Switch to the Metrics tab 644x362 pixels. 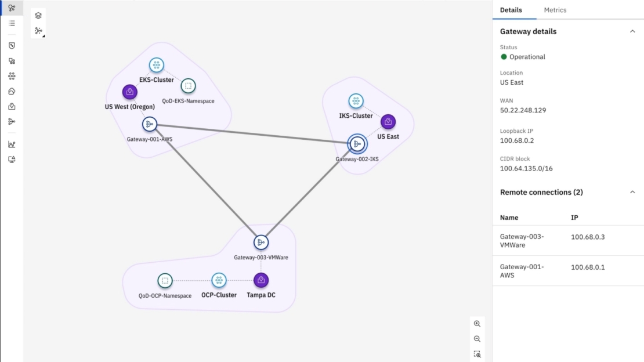pyautogui.click(x=555, y=10)
